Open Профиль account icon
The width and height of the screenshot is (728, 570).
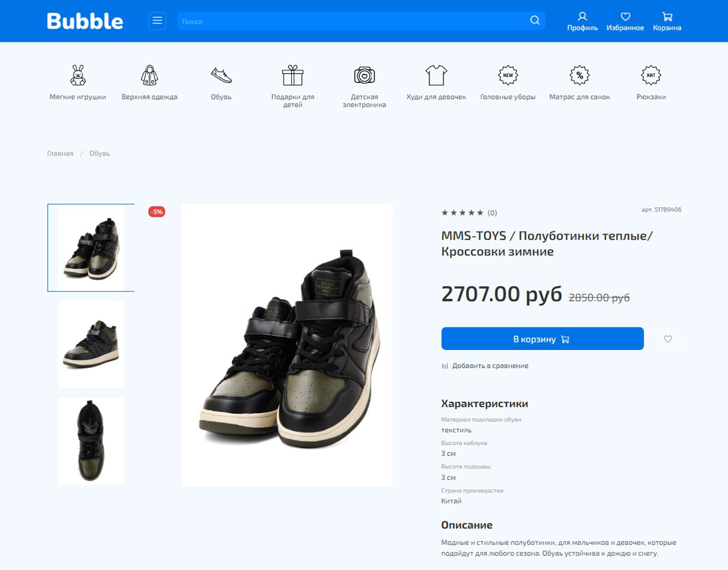(582, 16)
